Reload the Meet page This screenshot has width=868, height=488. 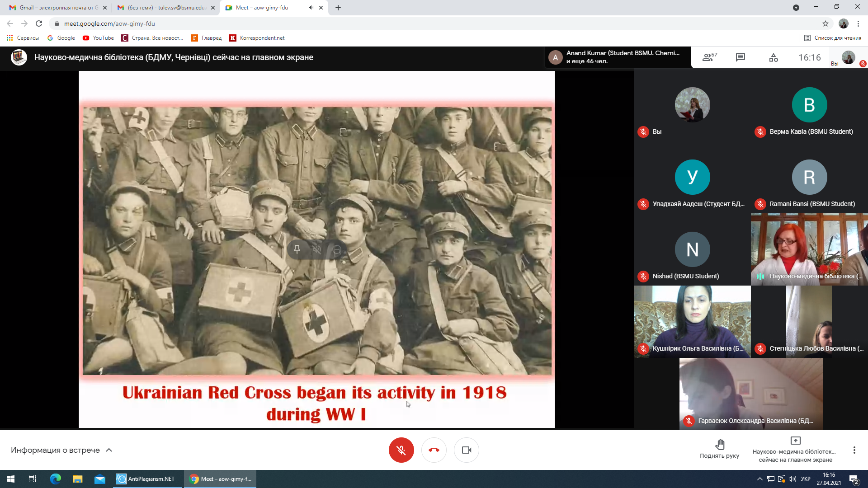point(39,23)
